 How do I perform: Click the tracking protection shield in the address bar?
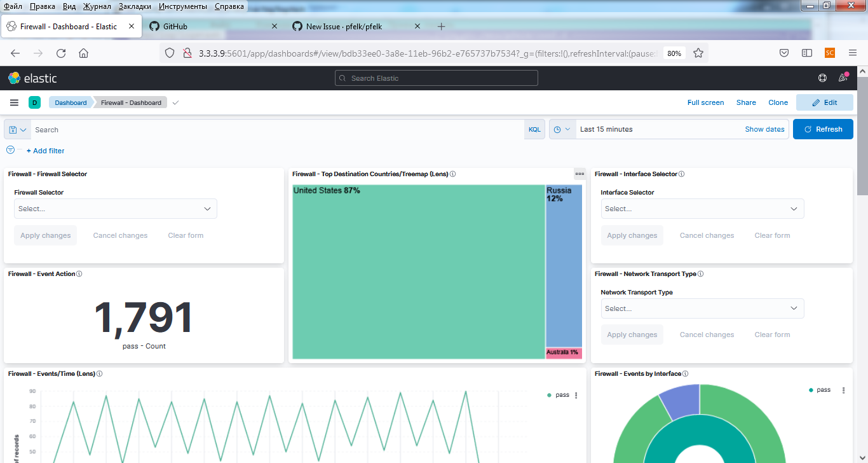pos(170,53)
